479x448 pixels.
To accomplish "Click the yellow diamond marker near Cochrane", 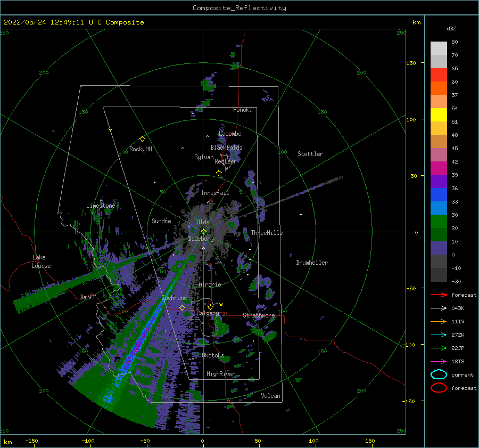I will [182, 307].
